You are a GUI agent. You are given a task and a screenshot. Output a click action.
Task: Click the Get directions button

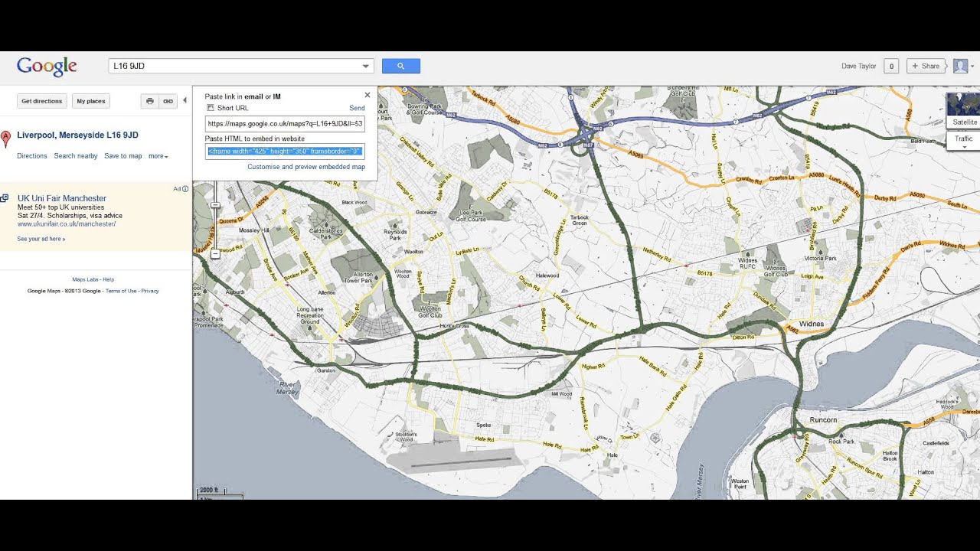(x=42, y=101)
